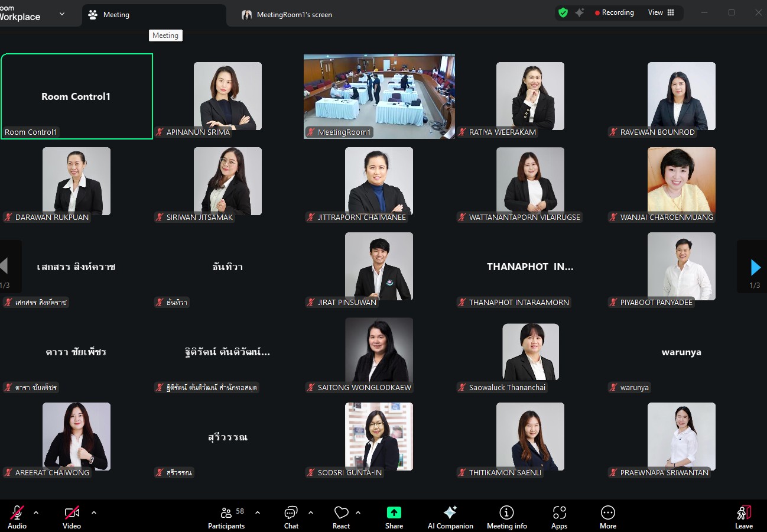Click the Leave meeting button
Image resolution: width=767 pixels, height=532 pixels.
[x=743, y=517]
